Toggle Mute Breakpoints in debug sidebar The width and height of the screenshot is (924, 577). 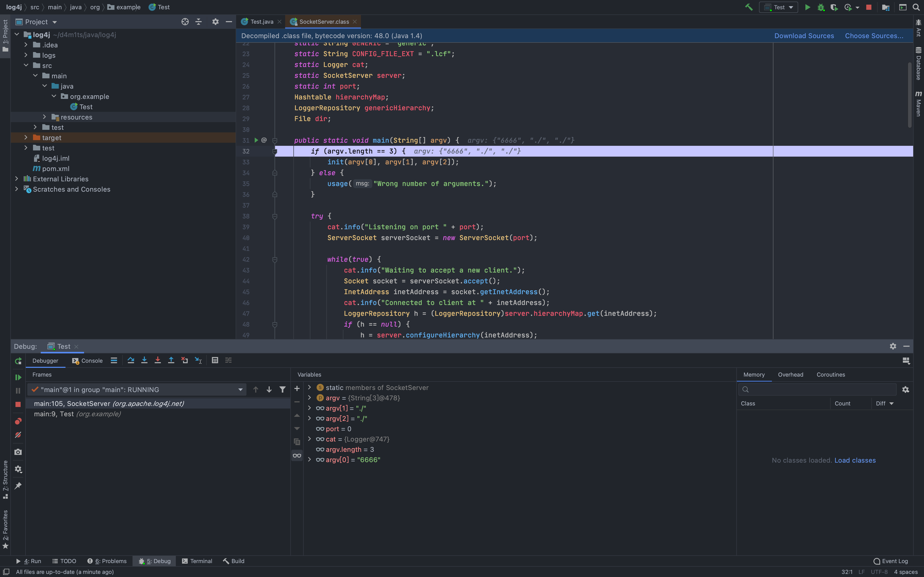click(x=18, y=435)
